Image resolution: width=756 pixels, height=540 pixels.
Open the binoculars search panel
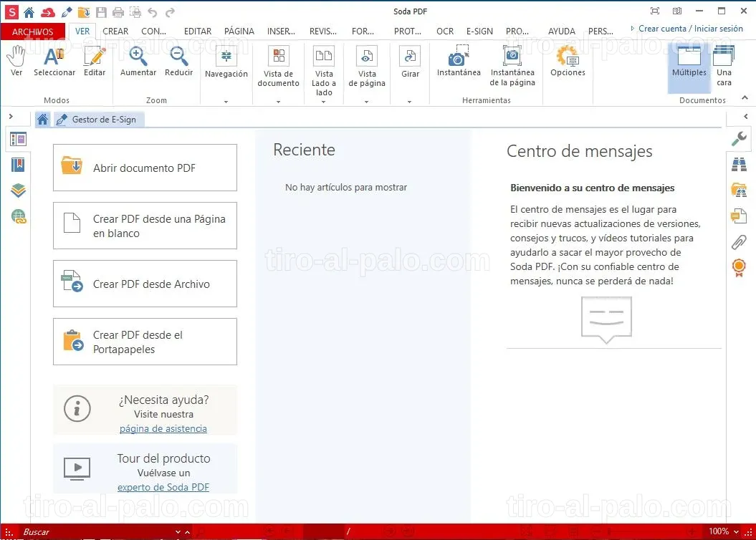click(x=739, y=164)
